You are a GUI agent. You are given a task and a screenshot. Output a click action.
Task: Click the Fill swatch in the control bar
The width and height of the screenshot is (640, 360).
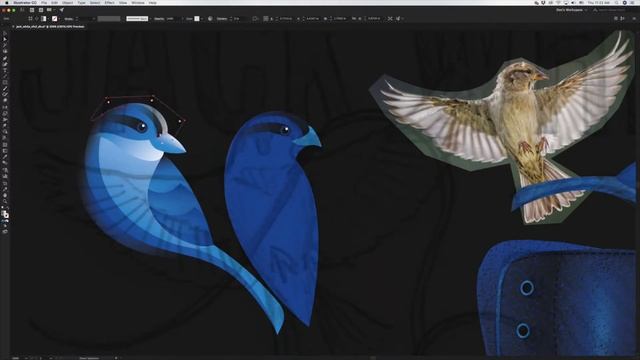tap(43, 19)
